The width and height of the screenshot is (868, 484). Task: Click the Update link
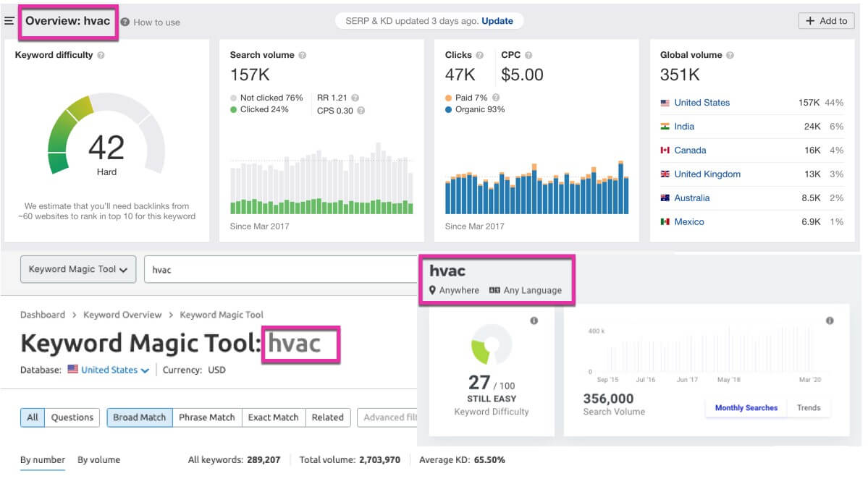(x=497, y=21)
